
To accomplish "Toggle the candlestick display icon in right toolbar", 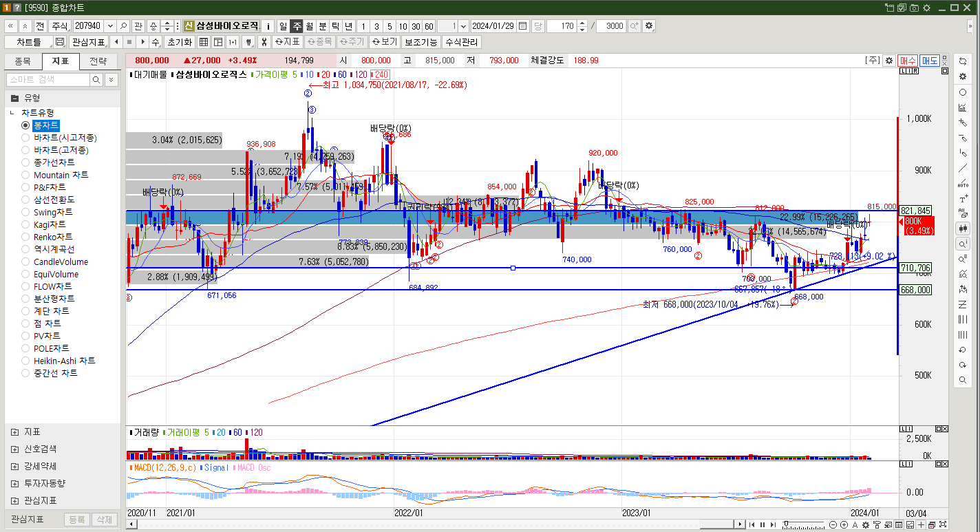I will (x=962, y=228).
